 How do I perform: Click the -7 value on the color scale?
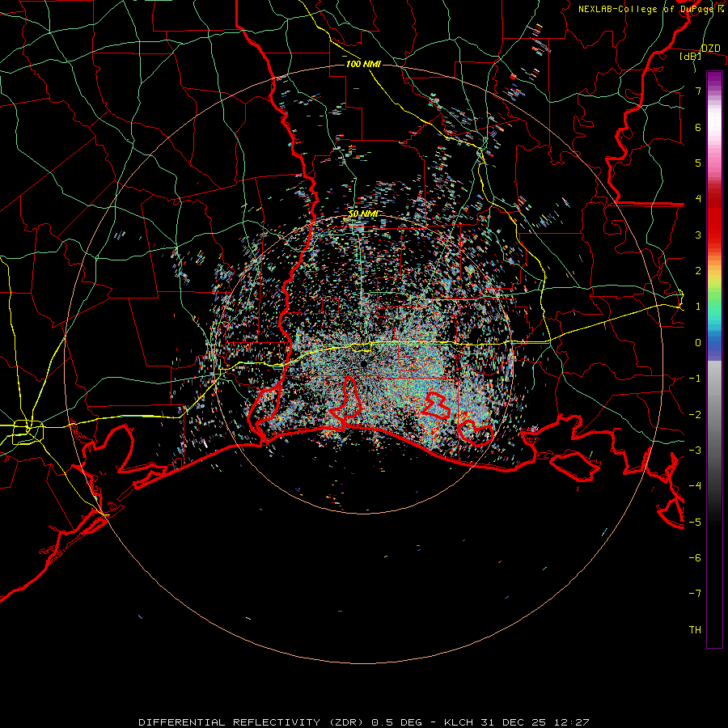tap(695, 594)
